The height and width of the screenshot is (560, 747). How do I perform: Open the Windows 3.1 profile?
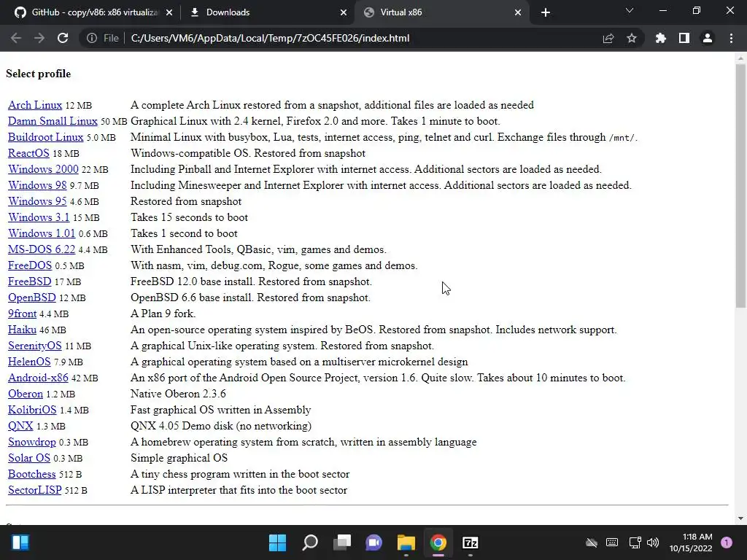(39, 217)
